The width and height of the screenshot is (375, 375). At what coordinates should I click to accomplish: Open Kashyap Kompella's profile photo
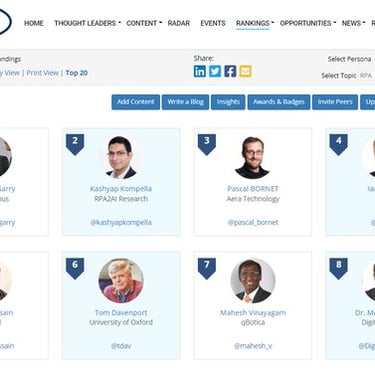click(x=121, y=157)
